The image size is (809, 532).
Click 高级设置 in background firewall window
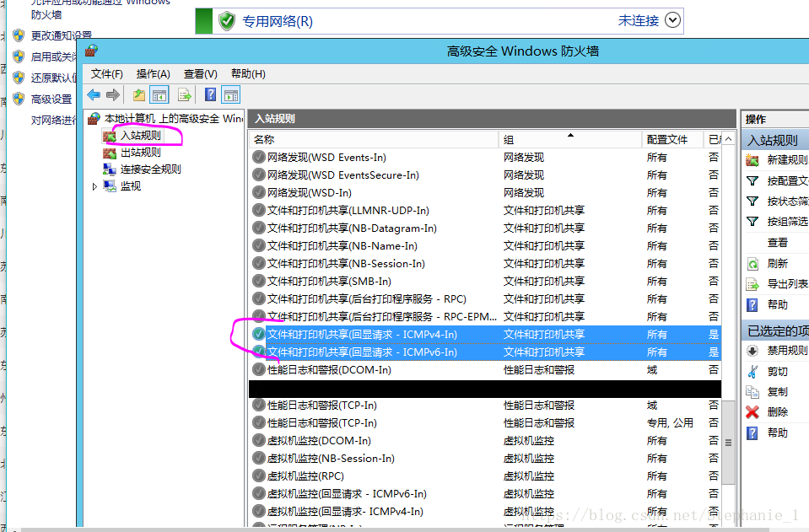click(51, 99)
